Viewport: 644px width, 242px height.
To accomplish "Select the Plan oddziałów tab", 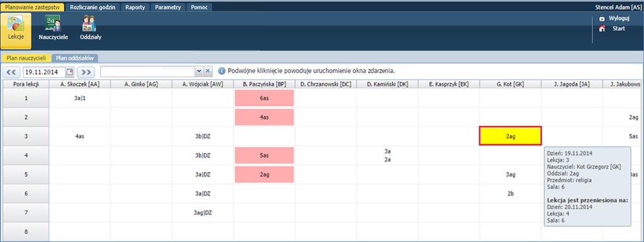I will (75, 59).
